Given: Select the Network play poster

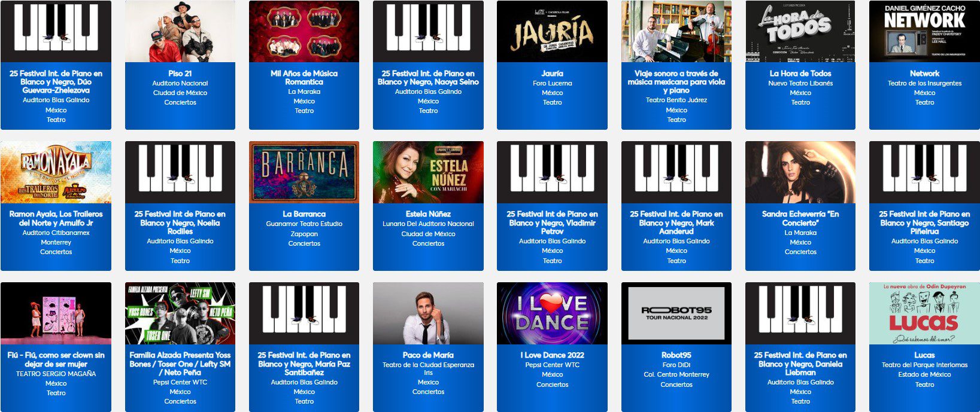Looking at the screenshot, I should 924,31.
